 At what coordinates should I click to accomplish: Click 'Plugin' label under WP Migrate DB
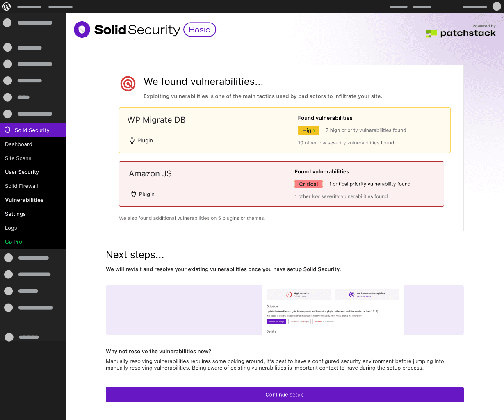point(145,140)
